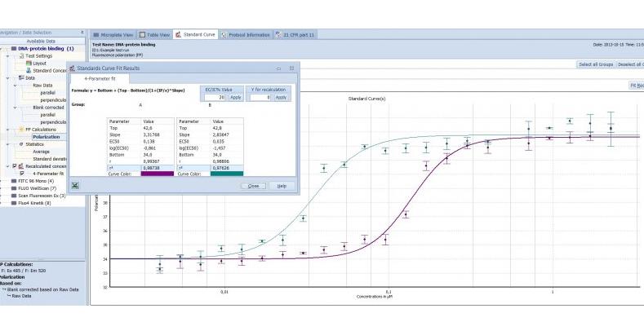644x335 pixels.
Task: Toggle the 4-Parameter fit checkbox in tree
Action: pos(23,173)
